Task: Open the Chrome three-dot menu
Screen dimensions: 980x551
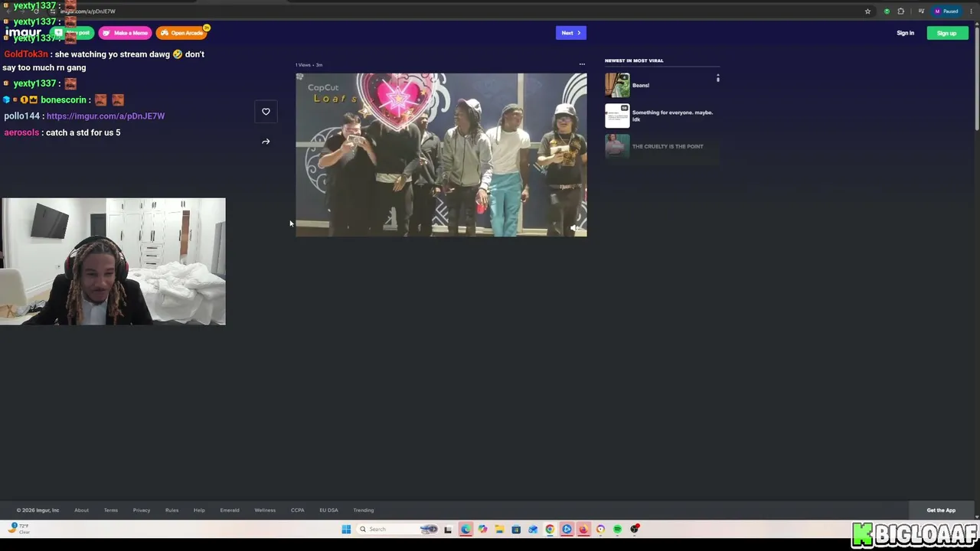Action: pyautogui.click(x=970, y=11)
